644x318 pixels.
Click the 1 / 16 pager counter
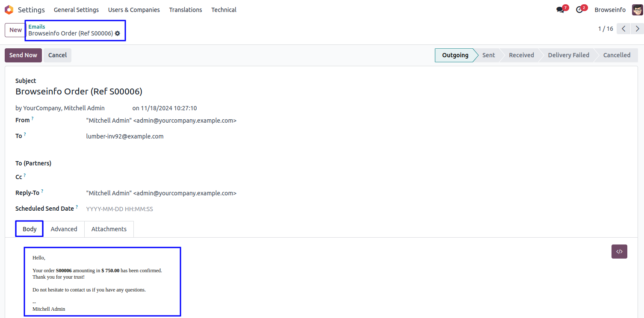[x=606, y=29]
